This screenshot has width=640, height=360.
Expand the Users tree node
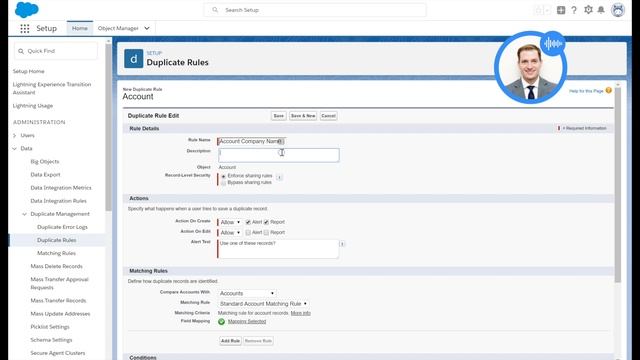click(15, 136)
